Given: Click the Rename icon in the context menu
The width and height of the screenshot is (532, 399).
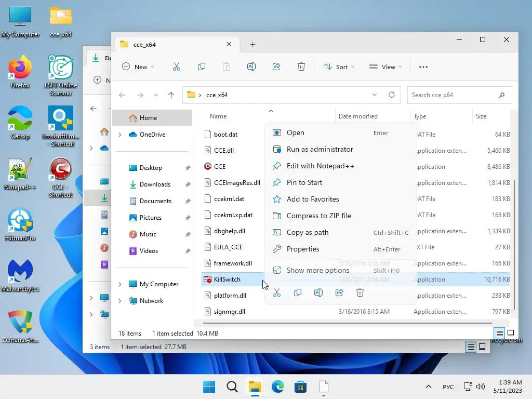Looking at the screenshot, I should (318, 292).
